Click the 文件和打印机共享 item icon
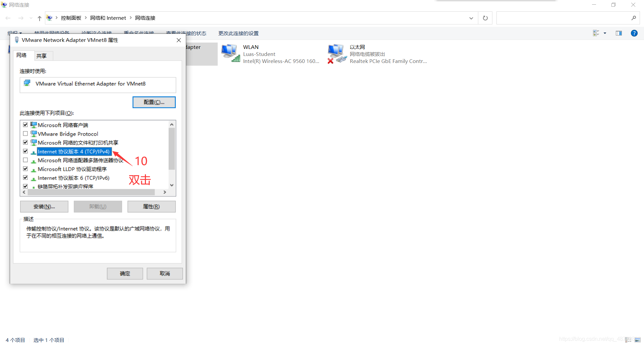This screenshot has height=345, width=644. click(x=34, y=142)
